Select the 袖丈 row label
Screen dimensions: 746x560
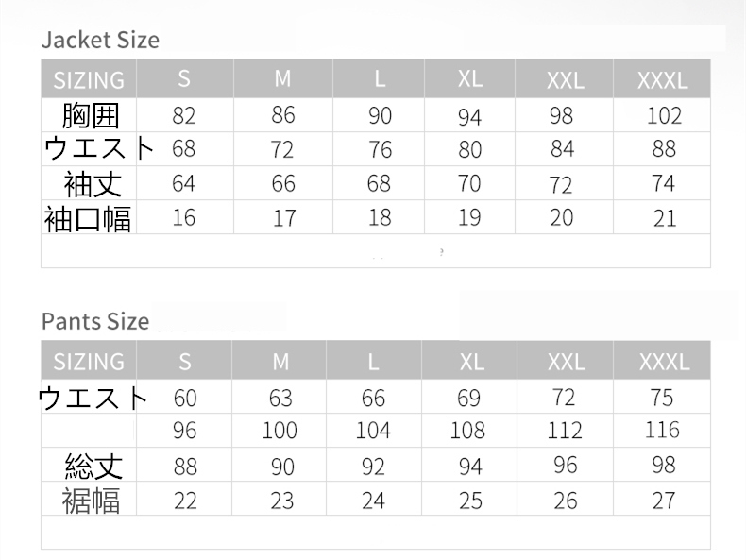pyautogui.click(x=93, y=183)
